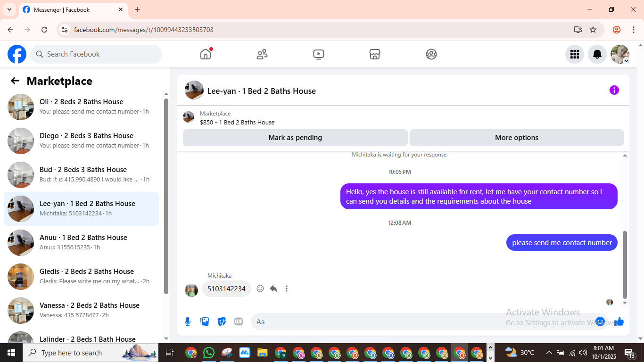Click the taskbar search box
This screenshot has width=644, height=362.
click(91, 353)
